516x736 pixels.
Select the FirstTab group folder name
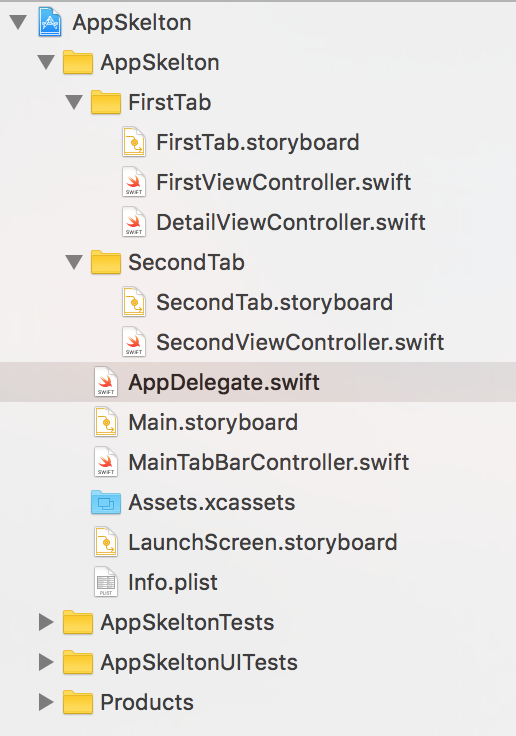pos(169,102)
